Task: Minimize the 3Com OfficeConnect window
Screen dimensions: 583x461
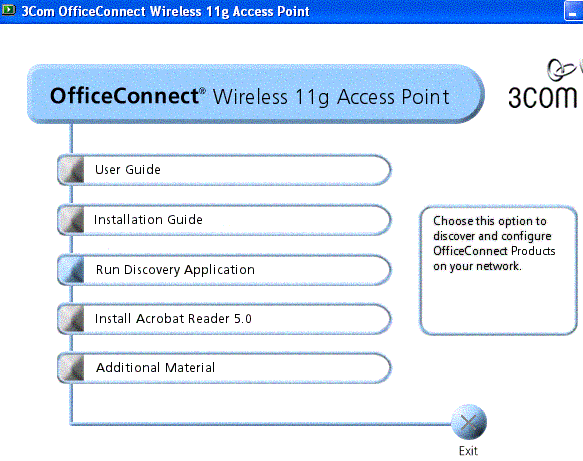Action: click(573, 12)
